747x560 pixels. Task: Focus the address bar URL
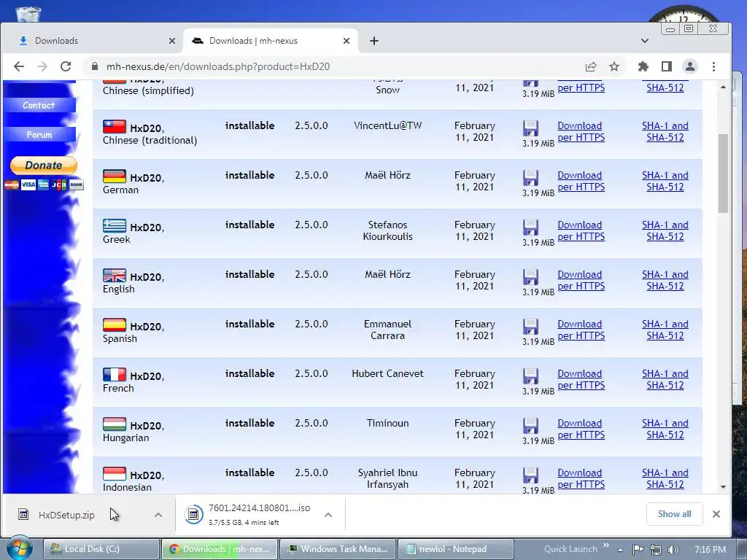(217, 66)
